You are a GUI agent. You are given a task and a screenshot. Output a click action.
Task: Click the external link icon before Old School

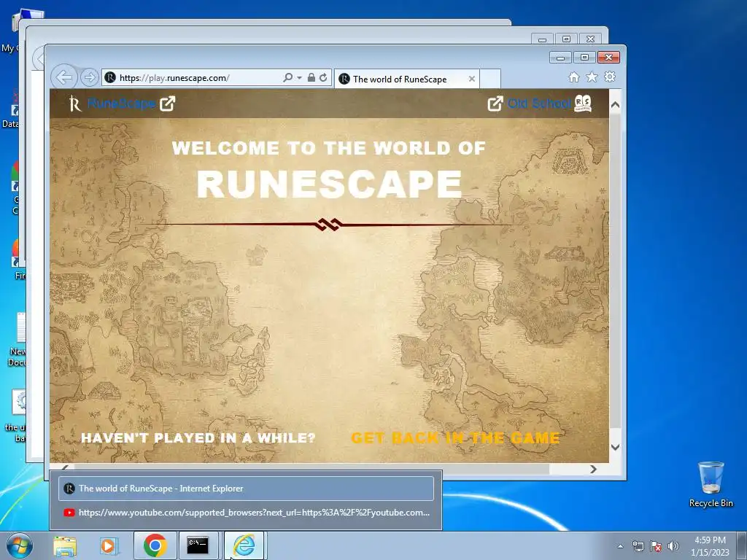tap(495, 104)
